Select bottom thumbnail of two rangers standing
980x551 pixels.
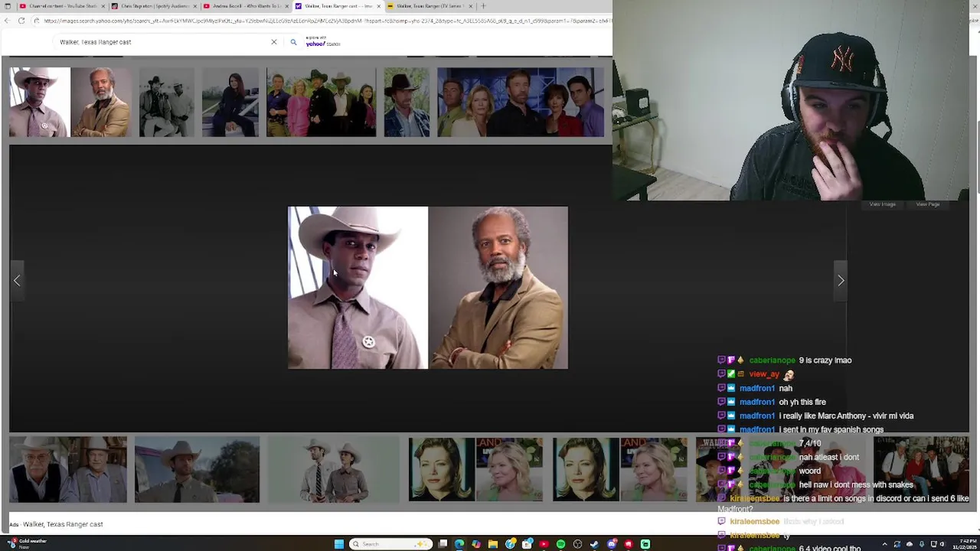(x=333, y=470)
